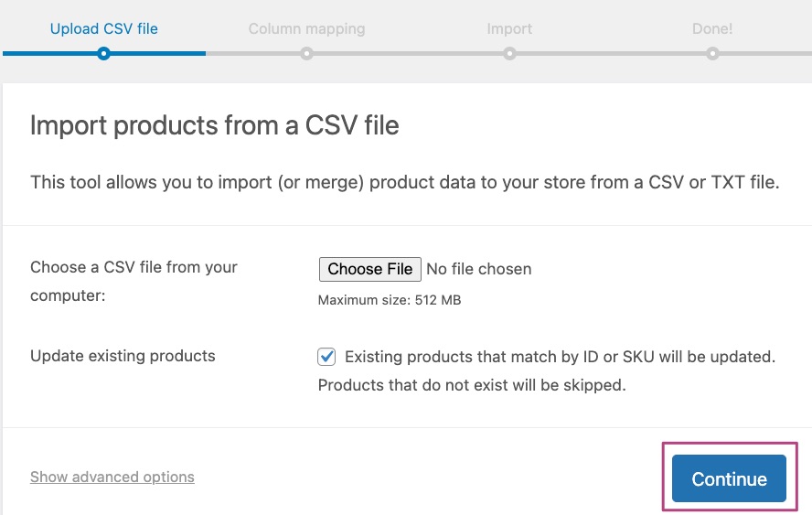Select the Column mapping step label
The width and height of the screenshot is (812, 515).
click(x=306, y=28)
